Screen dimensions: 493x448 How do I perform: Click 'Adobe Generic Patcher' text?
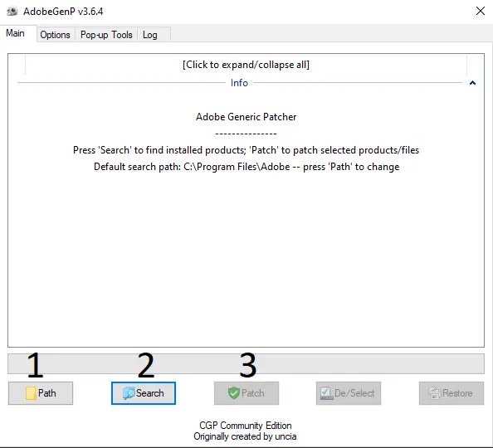(246, 117)
